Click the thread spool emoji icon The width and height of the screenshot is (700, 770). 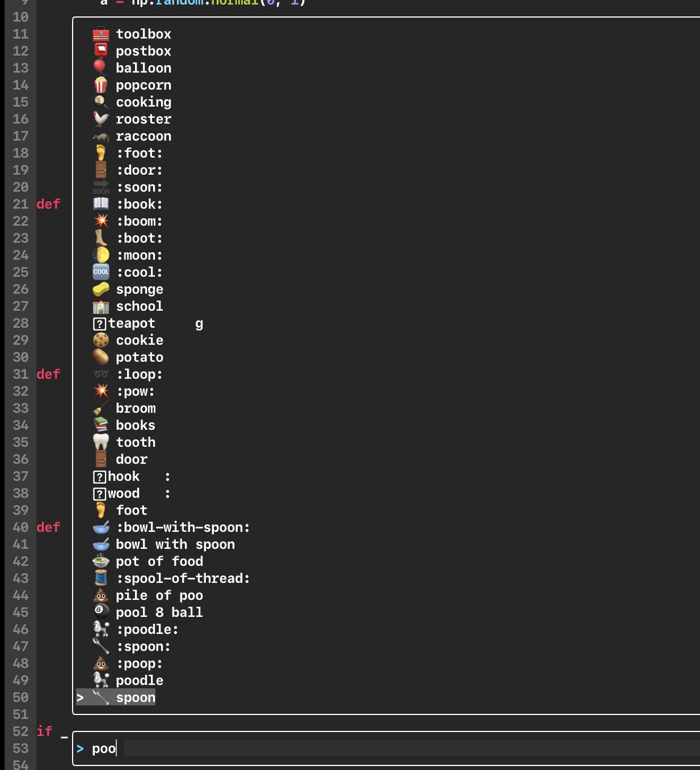click(101, 578)
